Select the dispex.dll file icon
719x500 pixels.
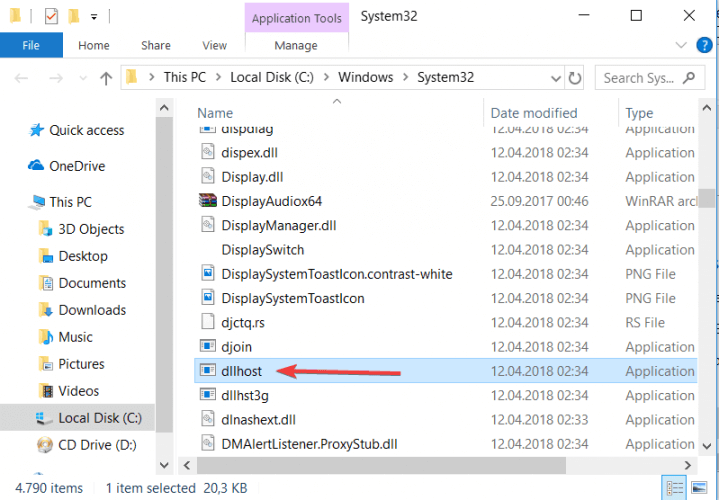pyautogui.click(x=208, y=151)
